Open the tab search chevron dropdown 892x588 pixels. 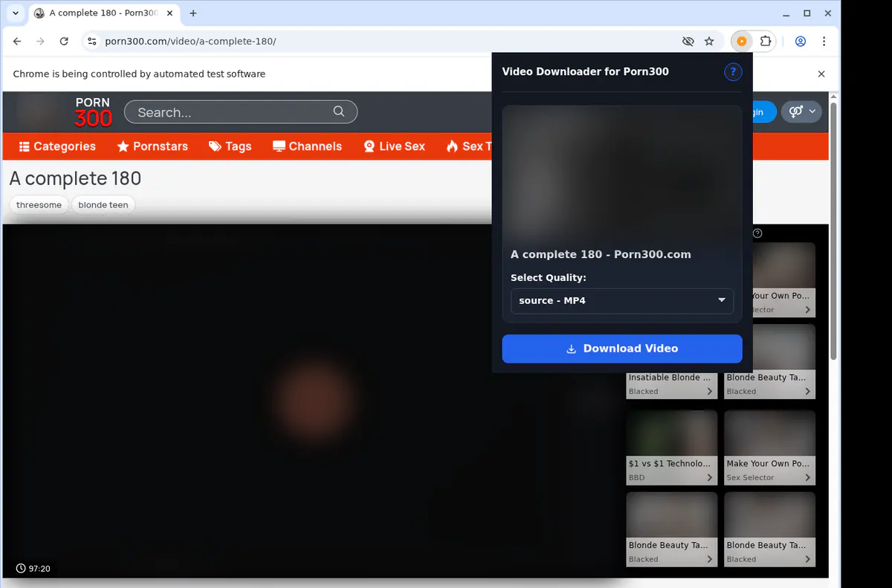pyautogui.click(x=16, y=13)
